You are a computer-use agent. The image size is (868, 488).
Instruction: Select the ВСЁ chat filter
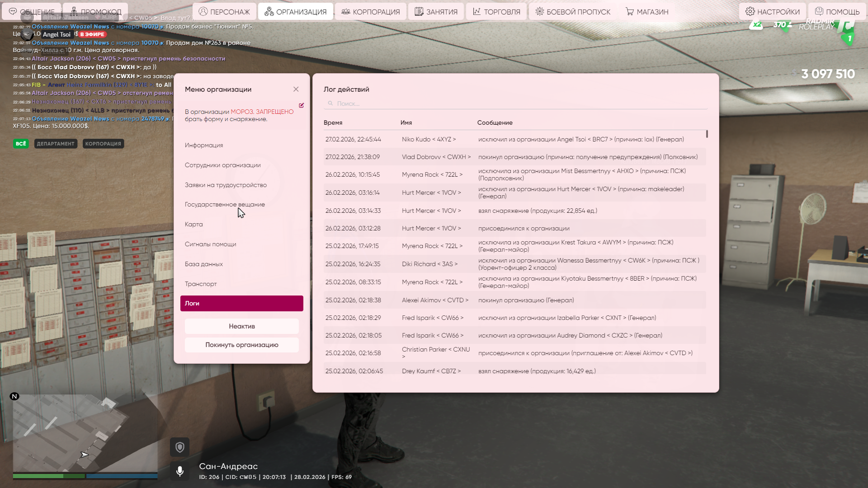[x=21, y=144]
